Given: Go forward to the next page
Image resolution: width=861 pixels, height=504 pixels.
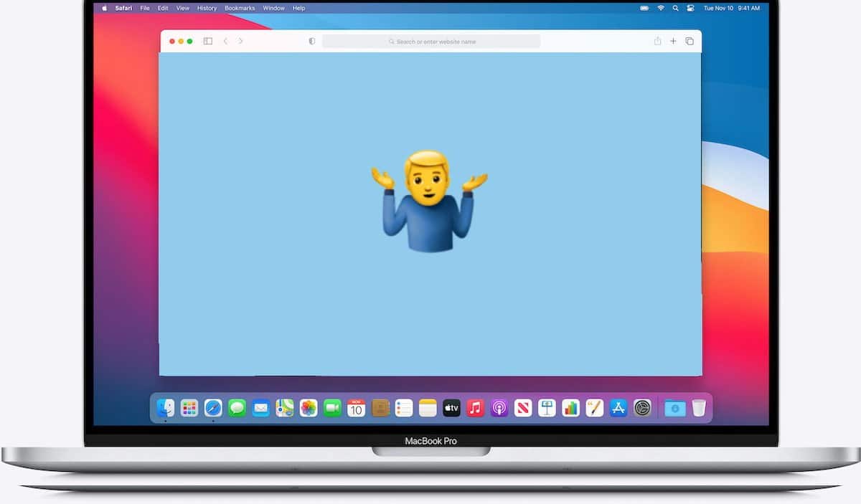Looking at the screenshot, I should (240, 42).
